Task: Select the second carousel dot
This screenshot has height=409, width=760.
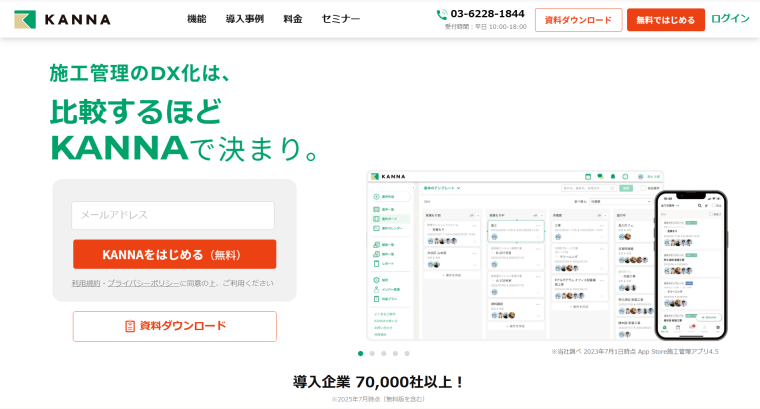Action: (x=372, y=353)
